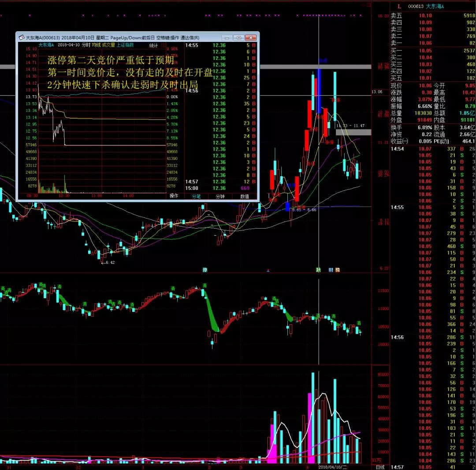The height and width of the screenshot is (470, 476).
Task: Toggle the 上证指数 index overlay
Action: pos(125,45)
